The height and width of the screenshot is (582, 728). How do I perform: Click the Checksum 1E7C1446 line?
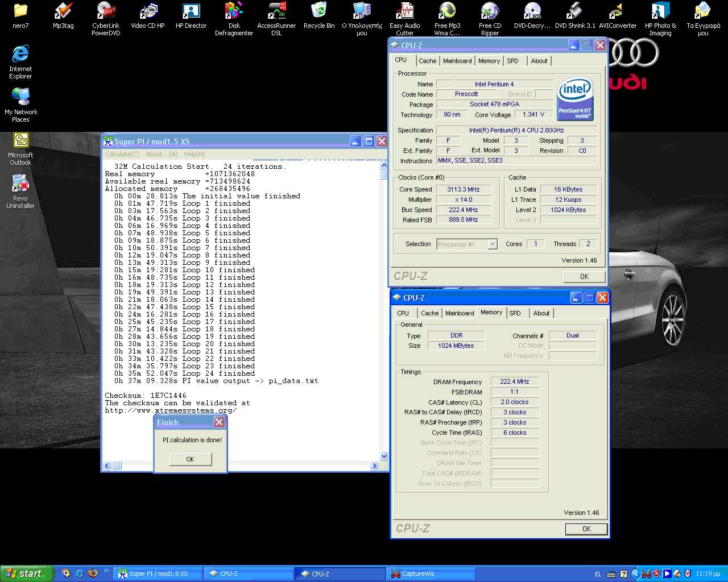146,396
